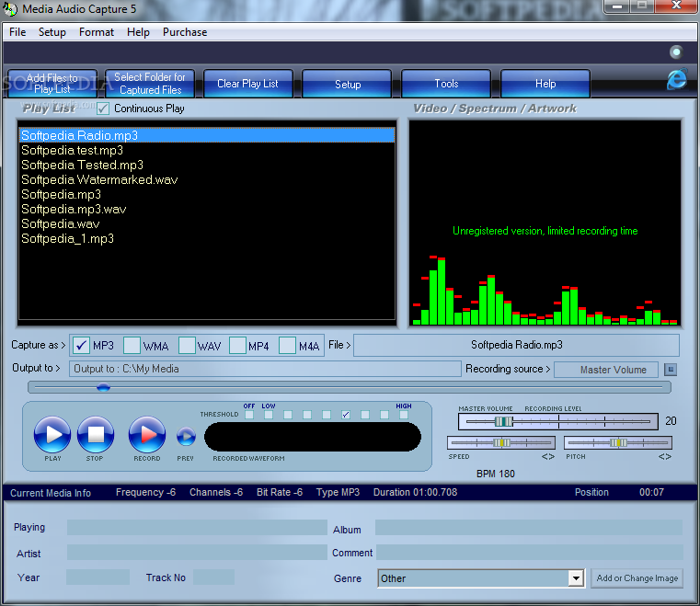
Task: Enable WMA capture format
Action: click(132, 346)
